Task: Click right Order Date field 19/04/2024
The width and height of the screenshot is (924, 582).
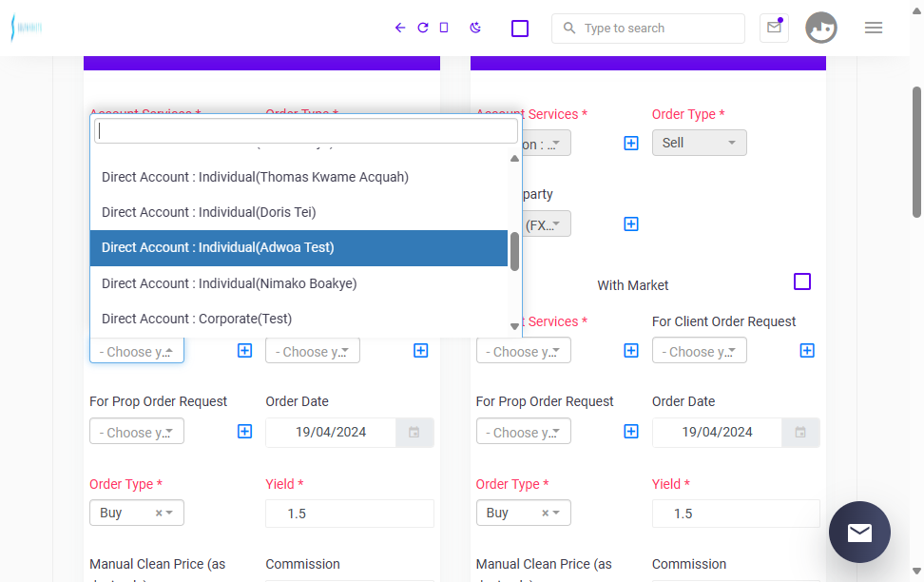Action: (x=717, y=433)
